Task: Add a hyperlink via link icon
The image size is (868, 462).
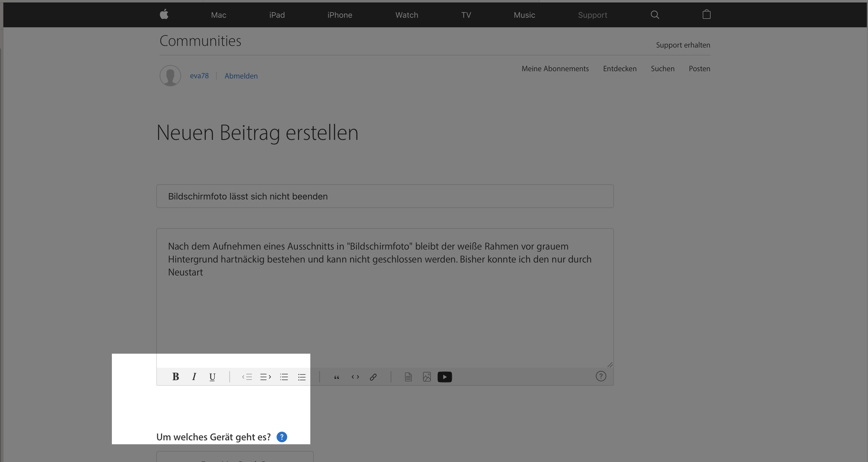Action: point(373,377)
